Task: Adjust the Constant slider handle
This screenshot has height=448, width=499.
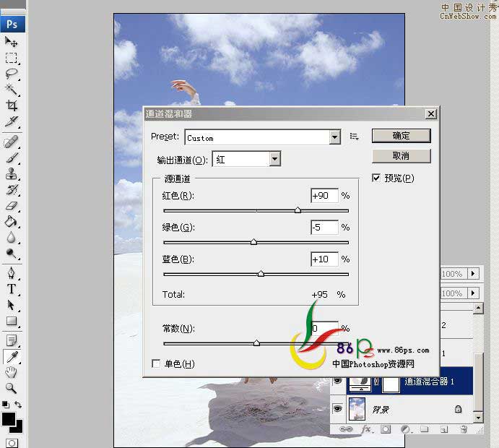Action: click(x=256, y=343)
